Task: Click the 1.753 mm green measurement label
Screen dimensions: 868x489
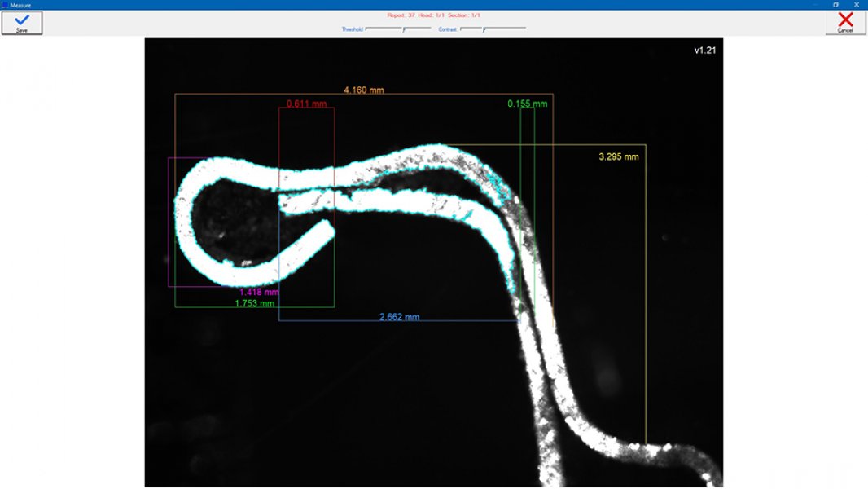Action: coord(255,303)
